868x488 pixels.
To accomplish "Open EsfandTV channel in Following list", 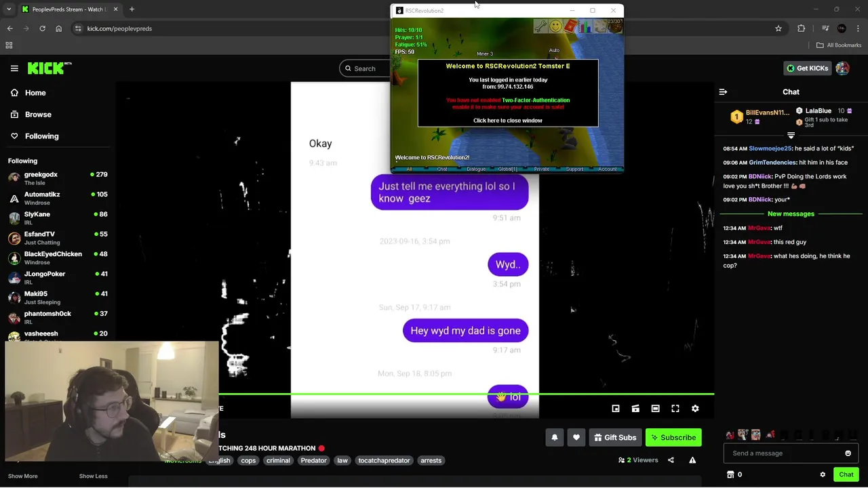I will [58, 238].
